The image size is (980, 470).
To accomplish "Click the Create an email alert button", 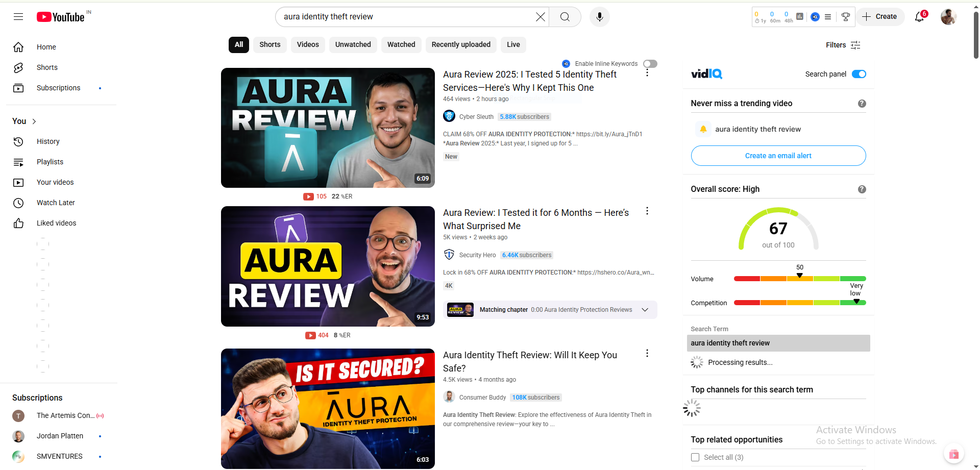I will click(x=778, y=156).
